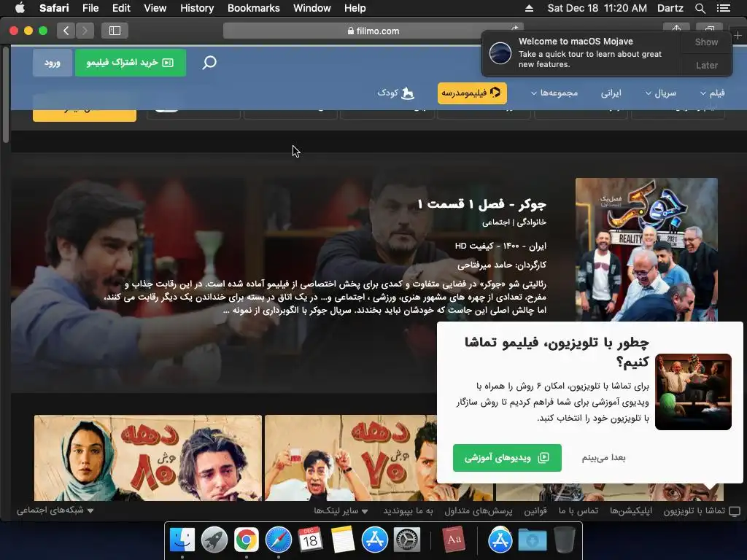This screenshot has height=560, width=747.
Task: Open the دهه ۸۰ banner thumbnail
Action: [x=147, y=458]
